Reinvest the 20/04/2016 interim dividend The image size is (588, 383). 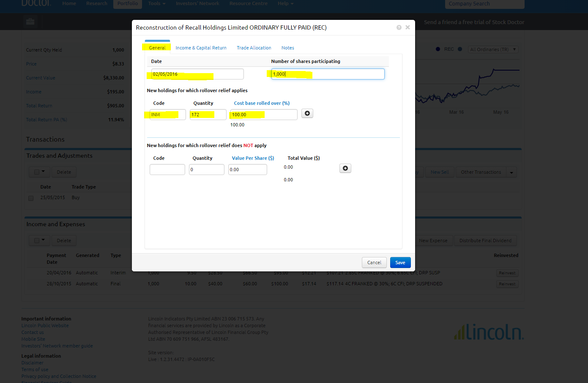[x=507, y=273]
